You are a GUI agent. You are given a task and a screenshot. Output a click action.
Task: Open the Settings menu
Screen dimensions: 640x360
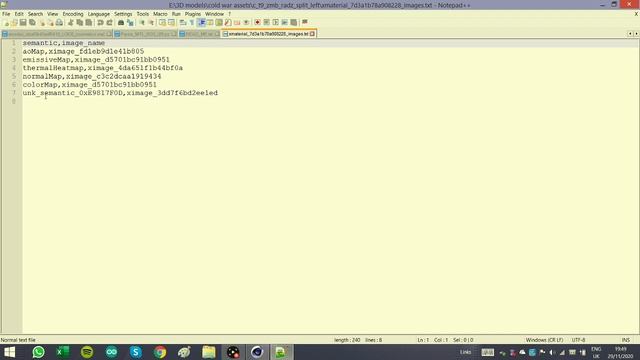[123, 14]
